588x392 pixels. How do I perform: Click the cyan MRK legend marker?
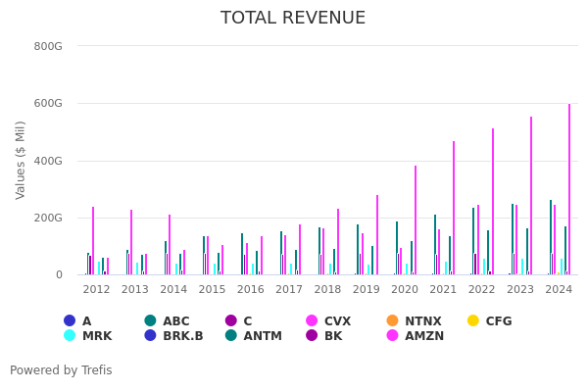[x=70, y=336]
